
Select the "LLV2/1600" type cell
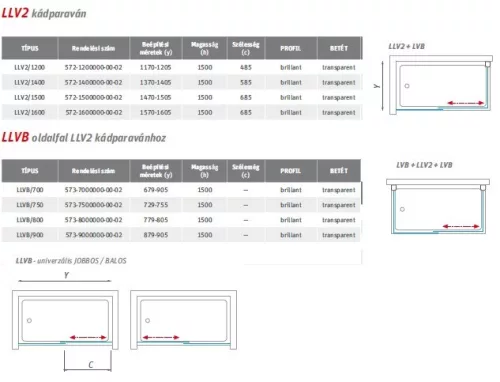tap(30, 112)
